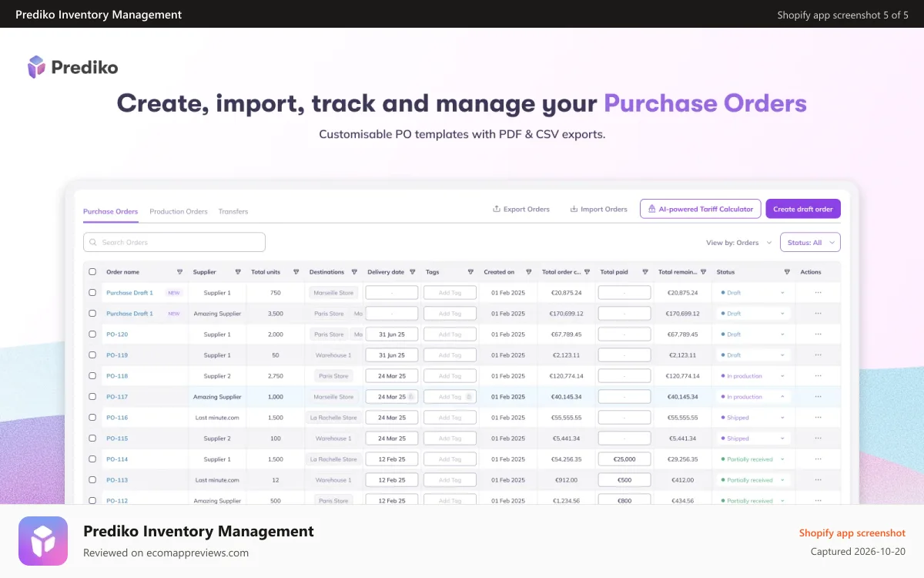Toggle the select-all orders checkbox

pyautogui.click(x=92, y=272)
